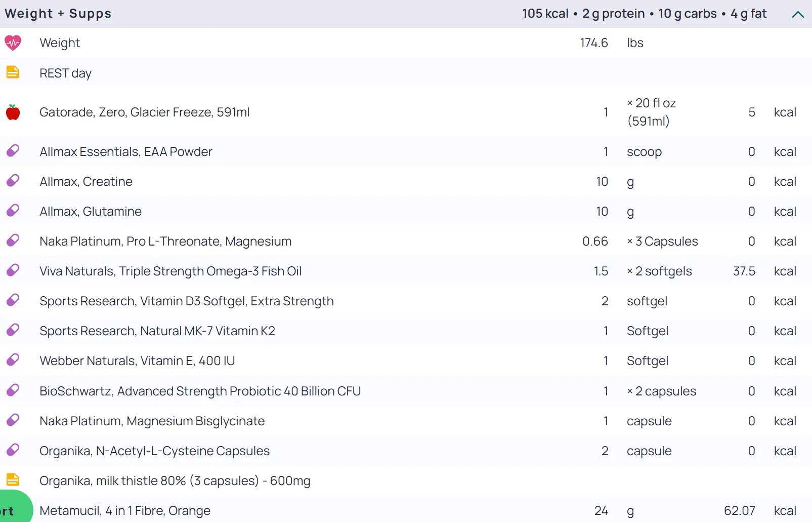This screenshot has height=522, width=812.
Task: Click pill icon for Viva Naturals Fish Oil
Action: click(13, 270)
